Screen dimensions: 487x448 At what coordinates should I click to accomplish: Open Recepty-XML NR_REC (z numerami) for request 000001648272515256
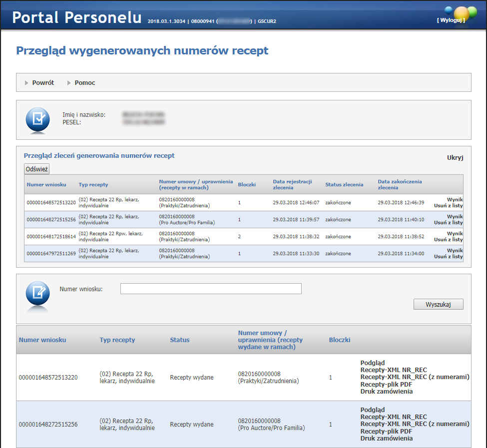pyautogui.click(x=415, y=424)
